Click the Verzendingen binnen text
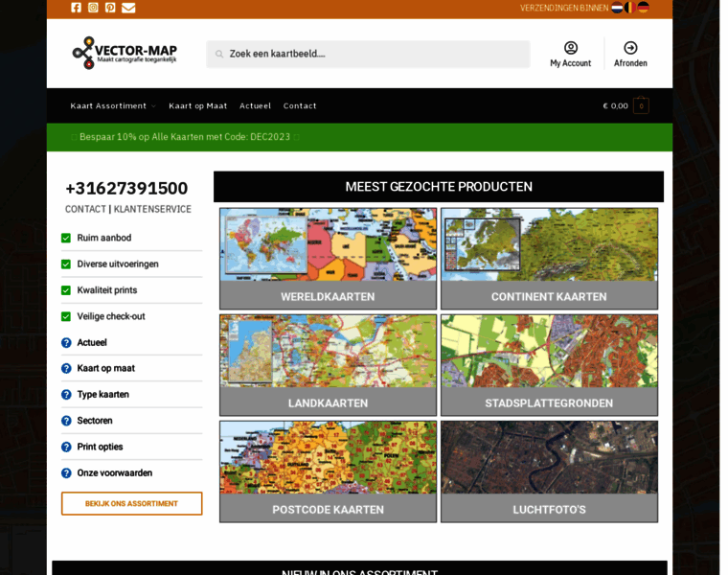 (564, 8)
